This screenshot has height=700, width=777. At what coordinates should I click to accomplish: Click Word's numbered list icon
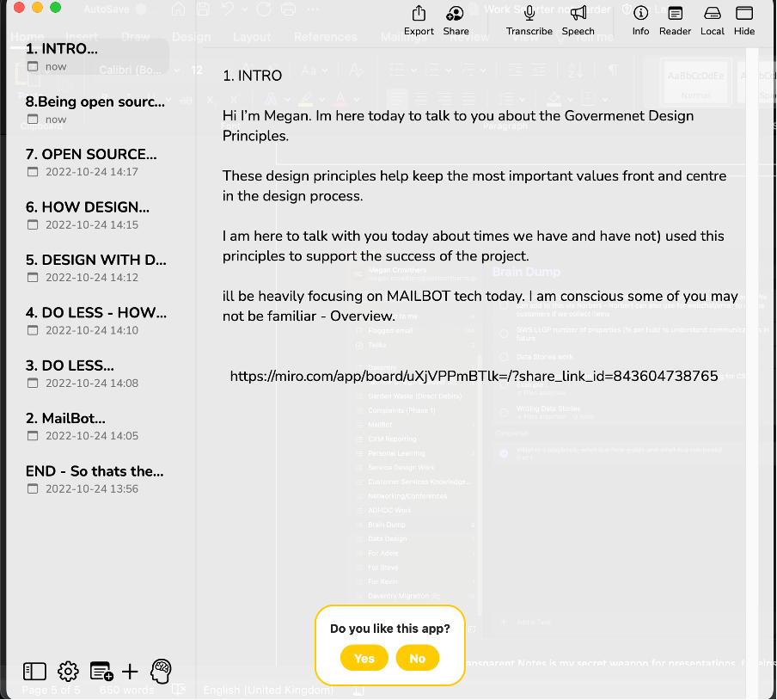[432, 70]
